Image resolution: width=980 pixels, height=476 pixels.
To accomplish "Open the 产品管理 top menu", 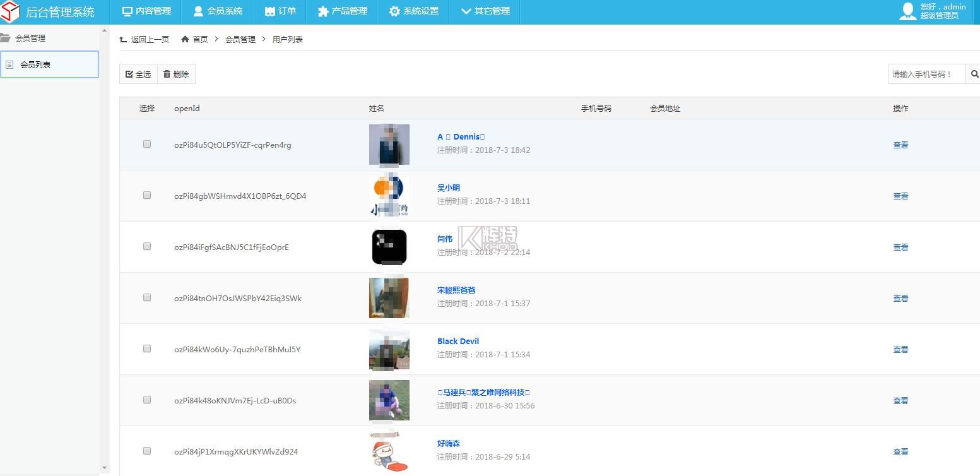I will [342, 11].
